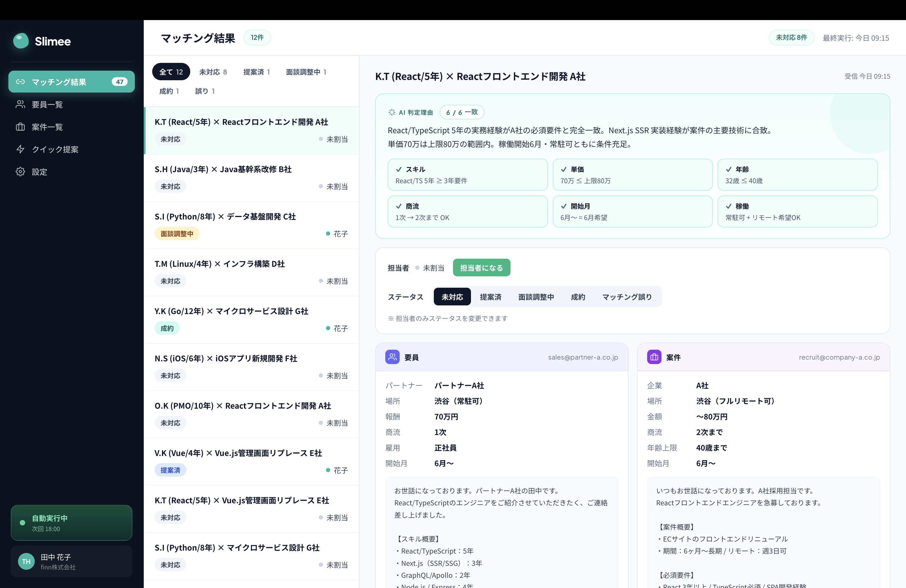Click recruit@company-a.co.jp email

839,357
